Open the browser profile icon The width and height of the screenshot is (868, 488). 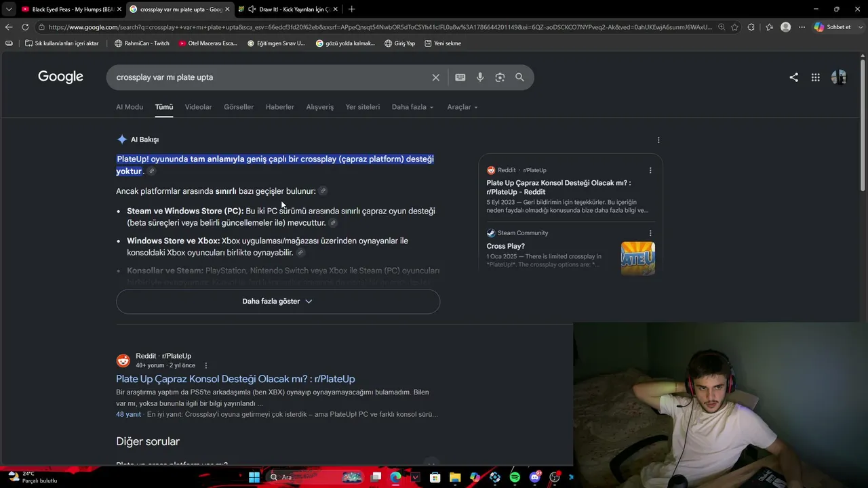785,27
